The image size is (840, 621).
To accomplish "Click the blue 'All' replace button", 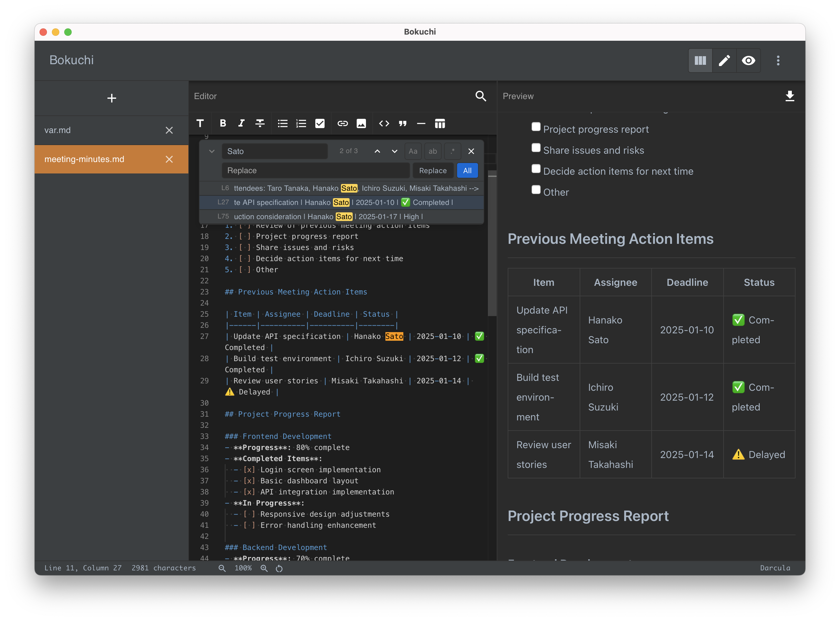I will click(467, 171).
